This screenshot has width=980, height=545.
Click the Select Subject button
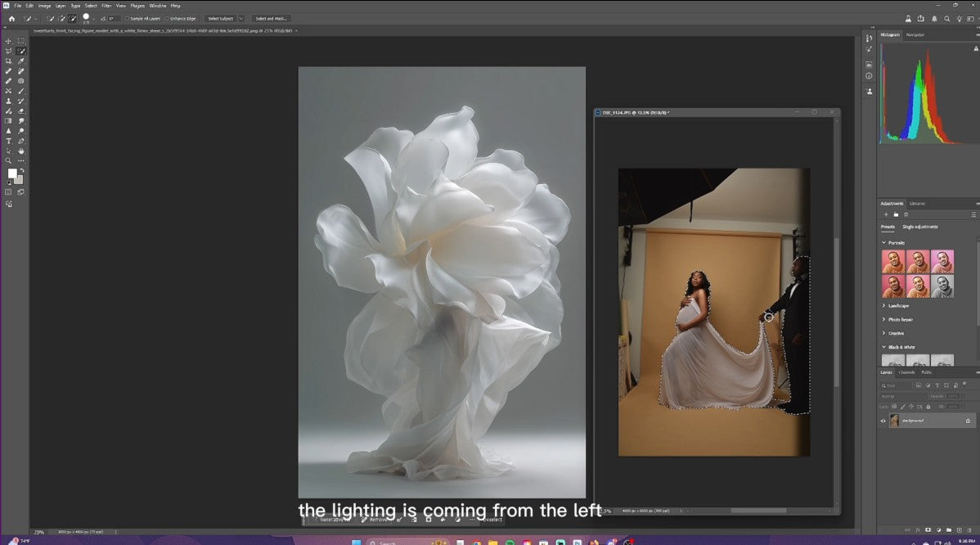click(220, 18)
